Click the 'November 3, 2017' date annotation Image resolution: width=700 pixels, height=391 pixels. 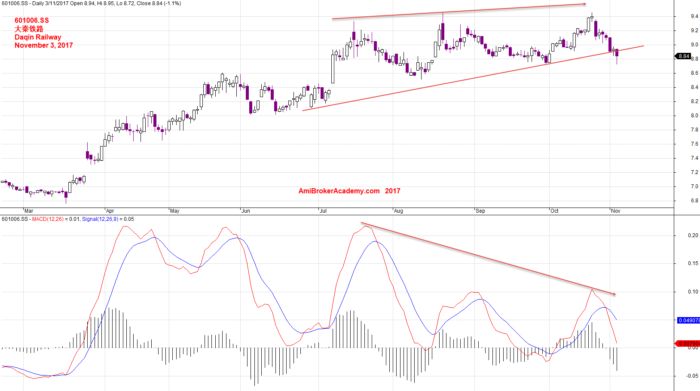[x=44, y=45]
